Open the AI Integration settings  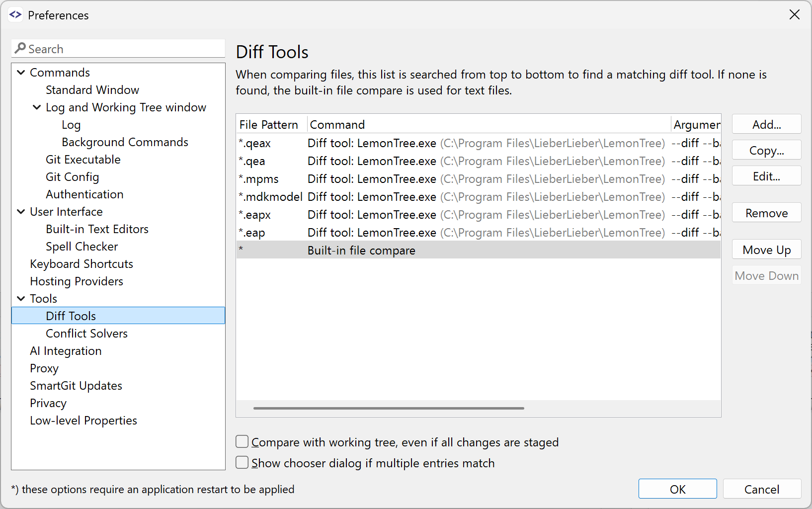coord(66,350)
